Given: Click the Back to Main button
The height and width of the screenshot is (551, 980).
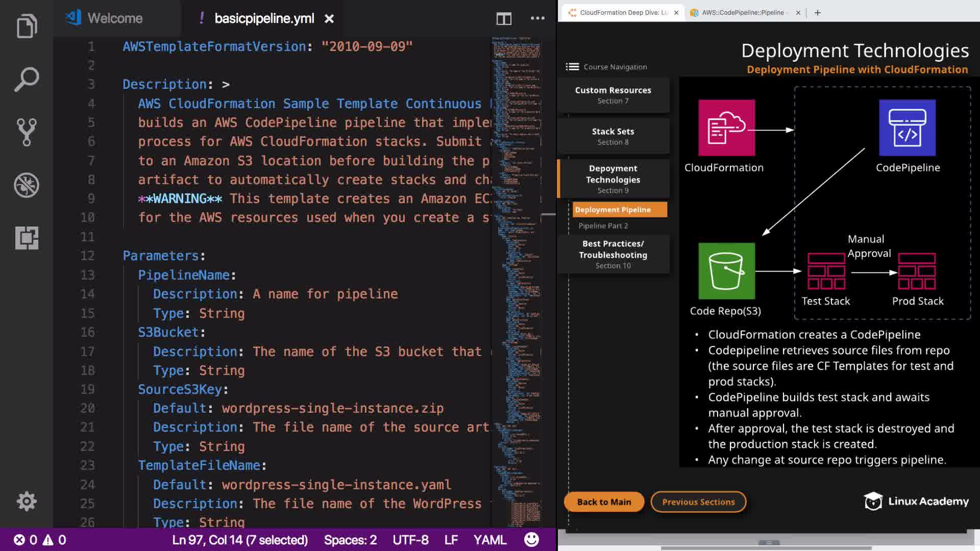Looking at the screenshot, I should [x=604, y=502].
